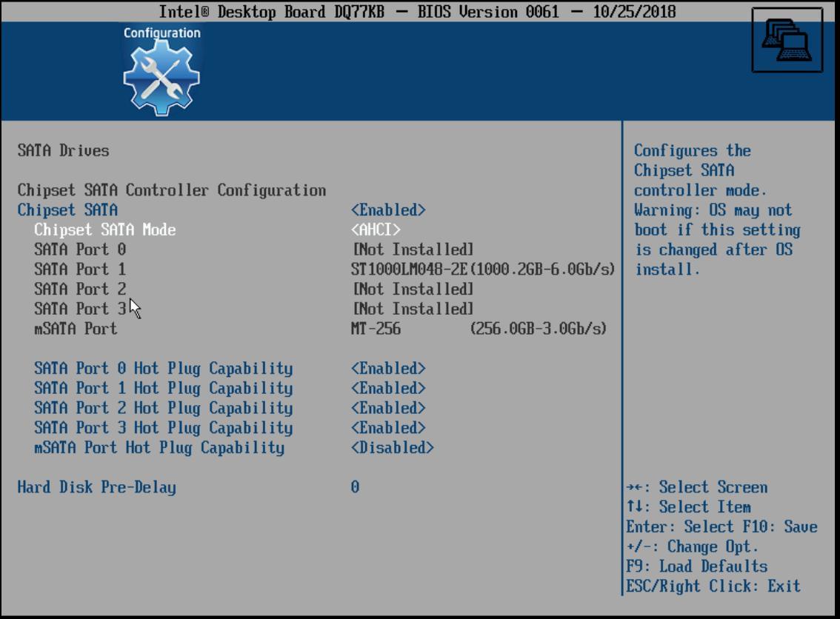Click the Change Opt. key hint
The image size is (840, 619).
point(693,546)
